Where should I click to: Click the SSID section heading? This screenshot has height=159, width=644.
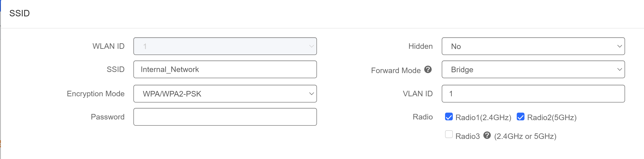click(19, 13)
